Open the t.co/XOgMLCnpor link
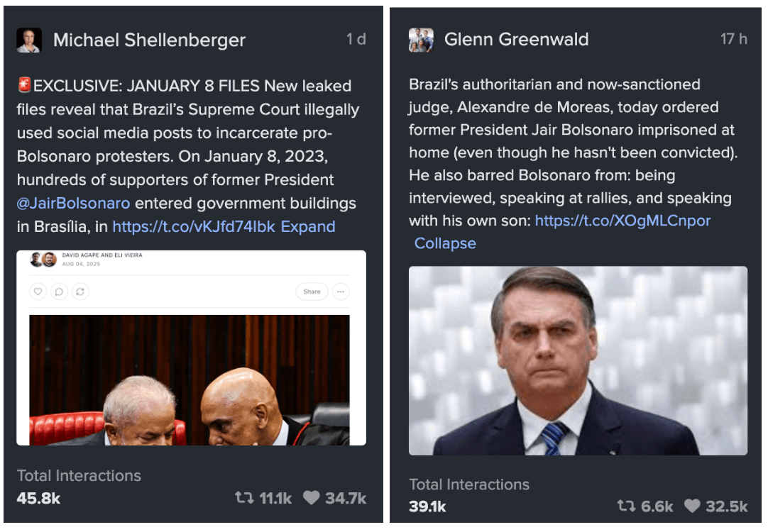Image resolution: width=768 pixels, height=532 pixels. pos(622,221)
